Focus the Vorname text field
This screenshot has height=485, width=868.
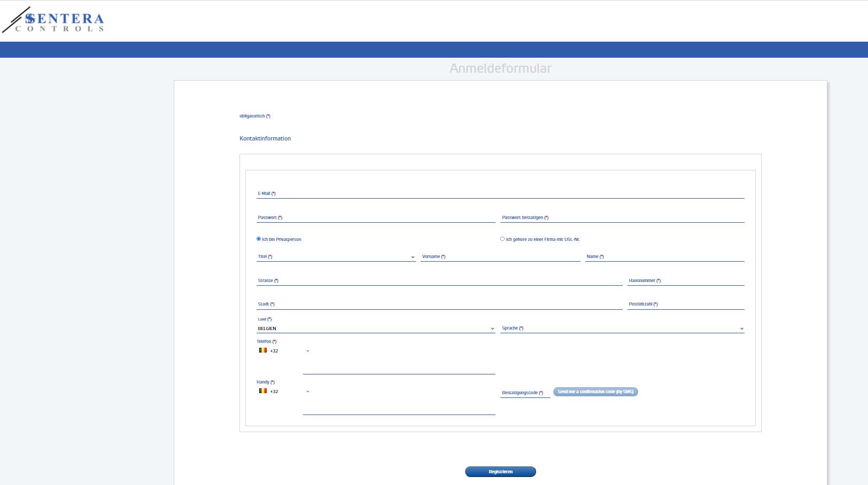[x=500, y=257]
